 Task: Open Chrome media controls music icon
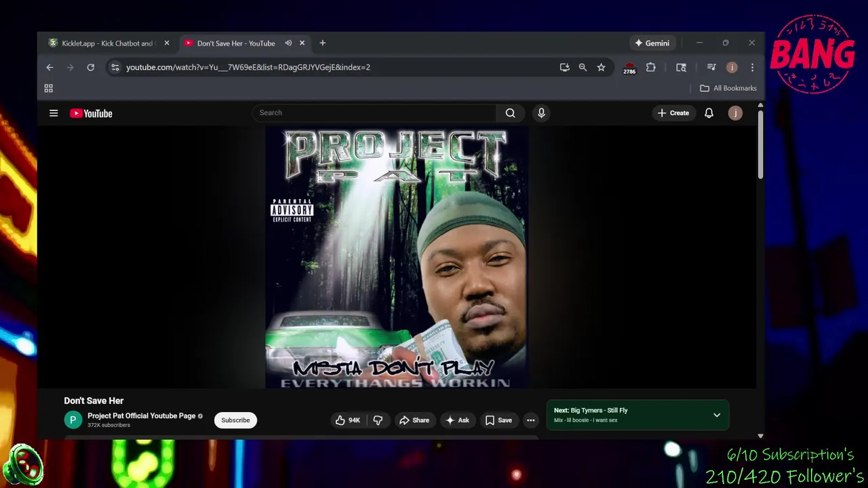pyautogui.click(x=711, y=67)
